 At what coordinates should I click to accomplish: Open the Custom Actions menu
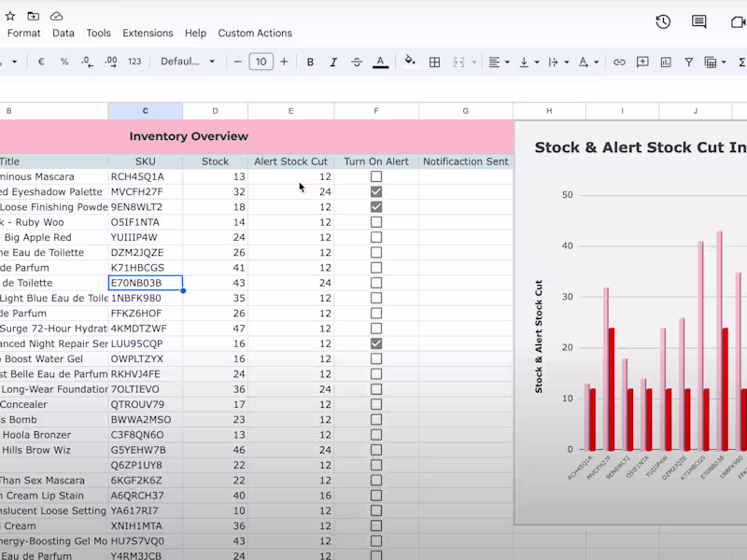pyautogui.click(x=255, y=33)
